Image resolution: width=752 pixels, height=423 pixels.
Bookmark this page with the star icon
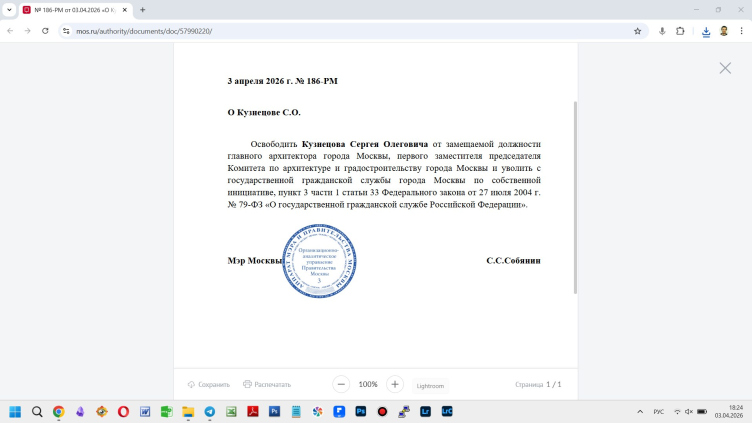[637, 31]
